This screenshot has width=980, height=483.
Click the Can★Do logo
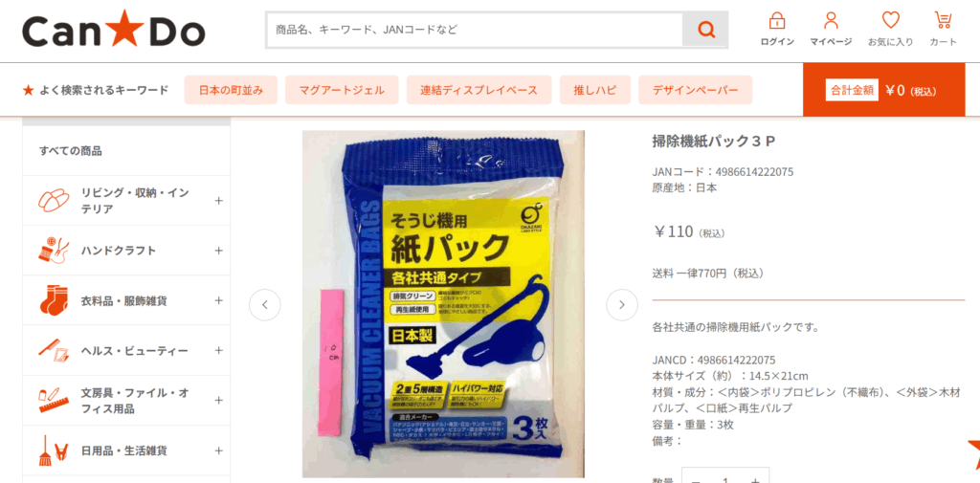tap(114, 30)
